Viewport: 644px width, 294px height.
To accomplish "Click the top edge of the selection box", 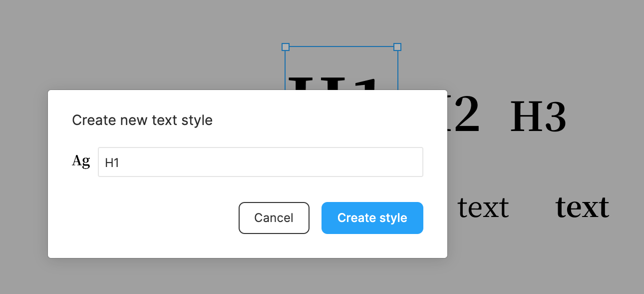I will click(341, 47).
